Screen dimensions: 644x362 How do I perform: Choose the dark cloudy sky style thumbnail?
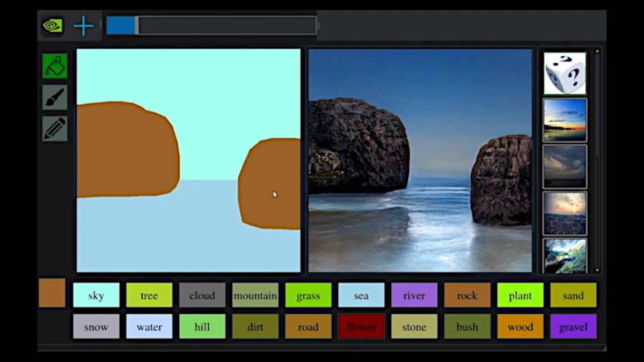pyautogui.click(x=565, y=166)
